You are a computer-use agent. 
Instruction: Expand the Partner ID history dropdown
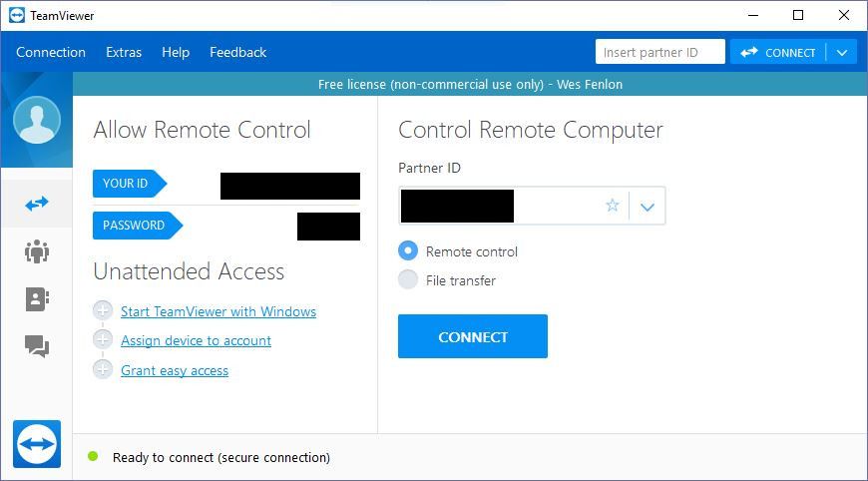point(648,207)
